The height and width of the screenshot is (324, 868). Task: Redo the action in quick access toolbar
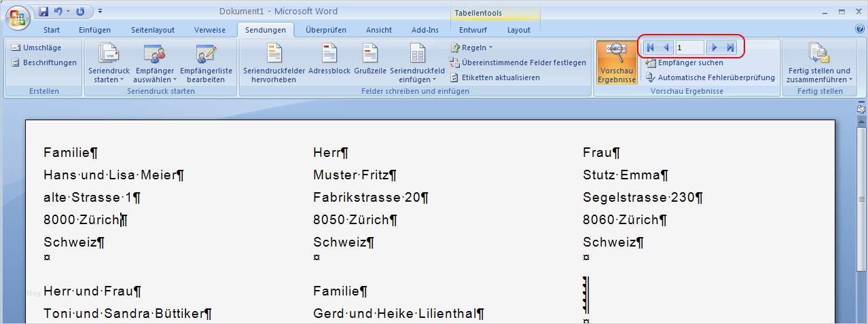[81, 12]
